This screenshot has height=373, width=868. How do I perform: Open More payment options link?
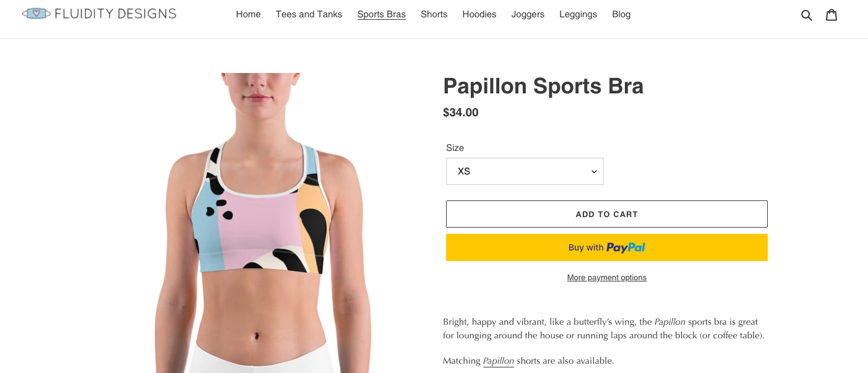pos(606,278)
